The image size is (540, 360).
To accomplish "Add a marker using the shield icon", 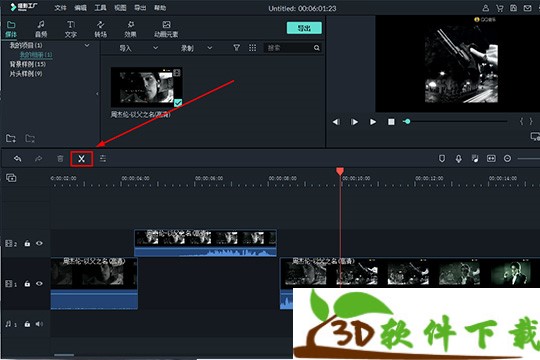I will (442, 158).
